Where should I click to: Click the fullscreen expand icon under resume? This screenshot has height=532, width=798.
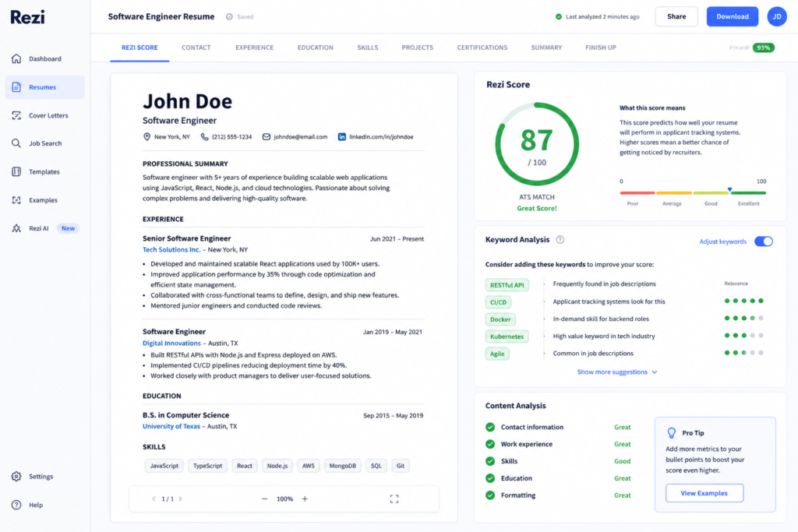pos(394,499)
